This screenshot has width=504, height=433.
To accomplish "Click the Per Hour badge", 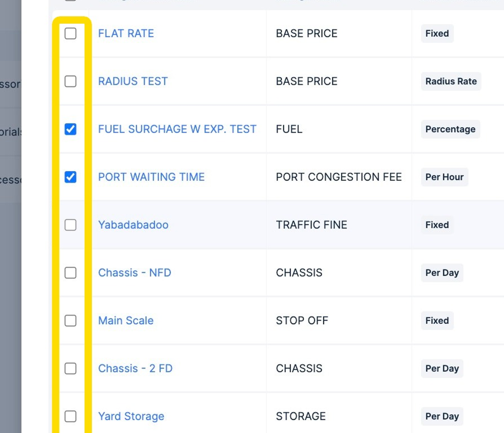I will point(445,177).
